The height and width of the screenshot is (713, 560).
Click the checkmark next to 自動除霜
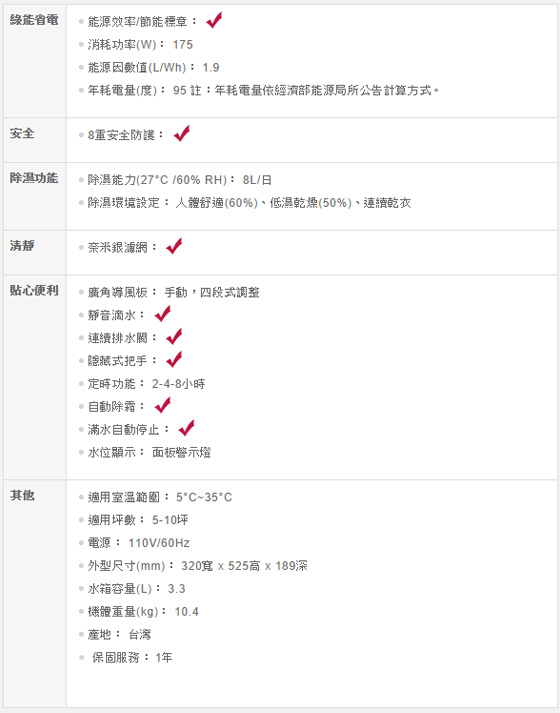(x=163, y=405)
